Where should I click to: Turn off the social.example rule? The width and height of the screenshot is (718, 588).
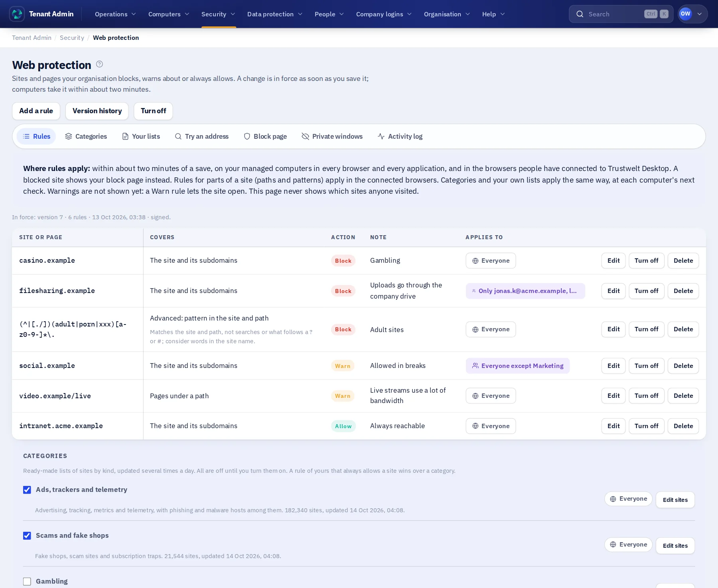pyautogui.click(x=647, y=366)
